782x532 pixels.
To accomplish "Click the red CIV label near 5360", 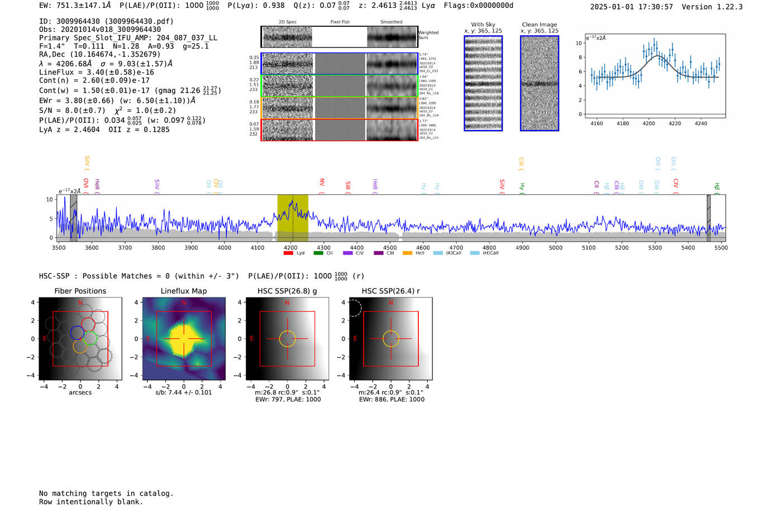I will pyautogui.click(x=676, y=186).
